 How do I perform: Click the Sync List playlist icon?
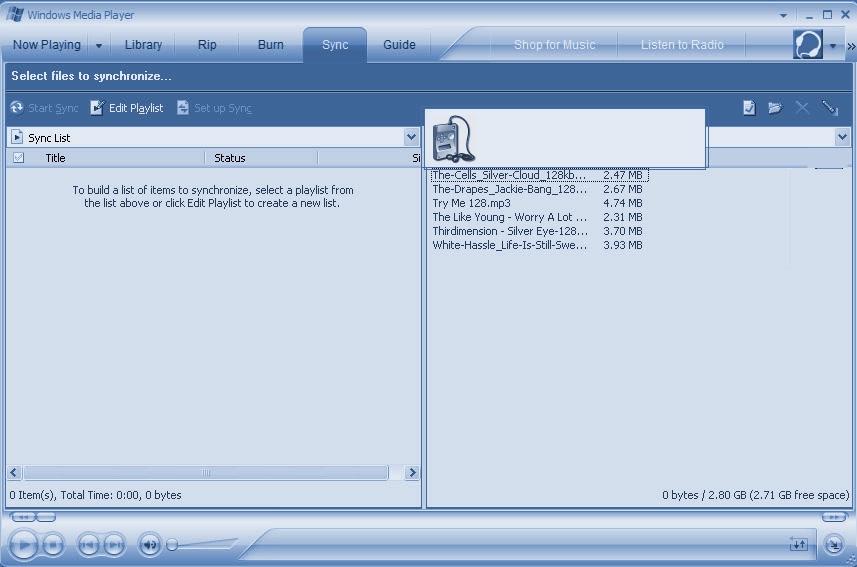point(17,137)
